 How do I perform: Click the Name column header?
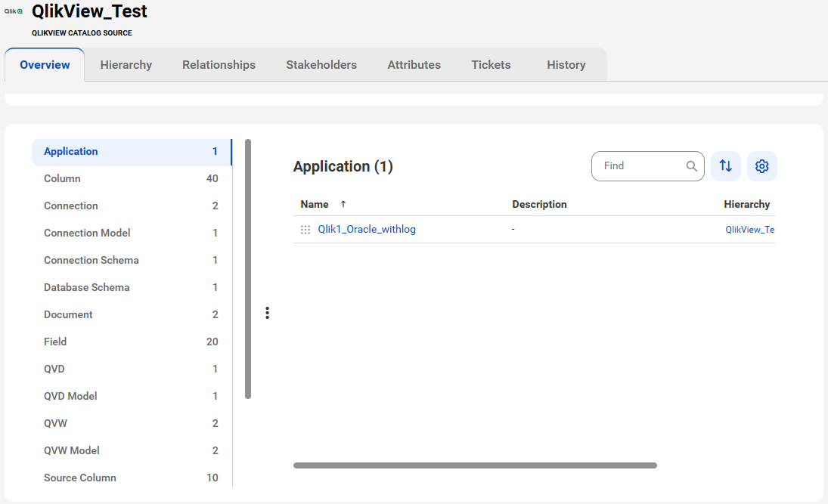point(315,204)
